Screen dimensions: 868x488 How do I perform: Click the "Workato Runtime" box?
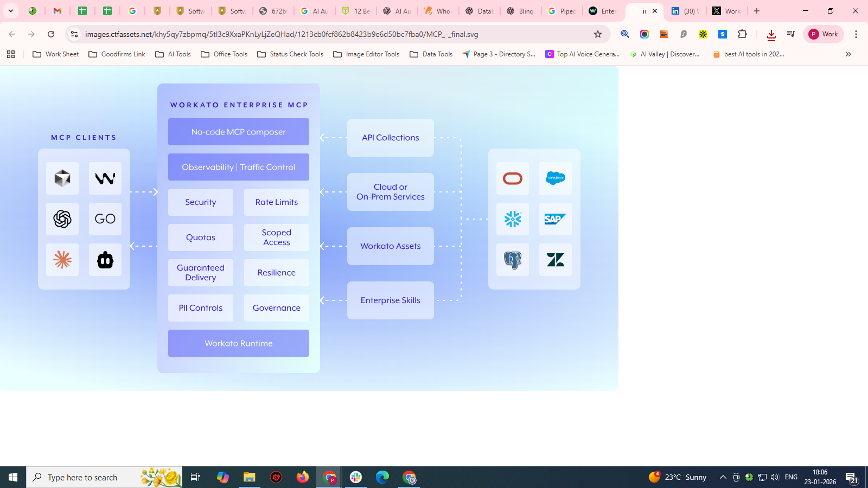pos(239,343)
